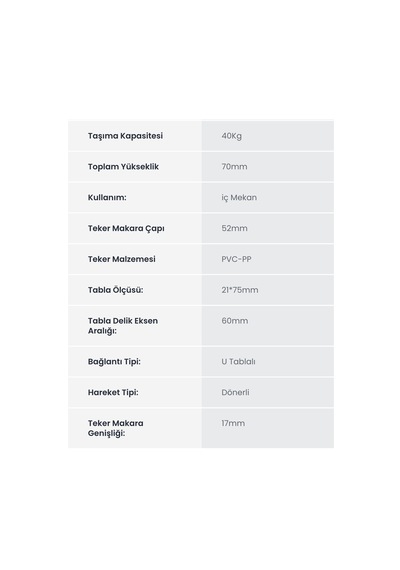This screenshot has height=570, width=400.
Task: Click the Bağlantı Tipi: label
Action: [114, 362]
